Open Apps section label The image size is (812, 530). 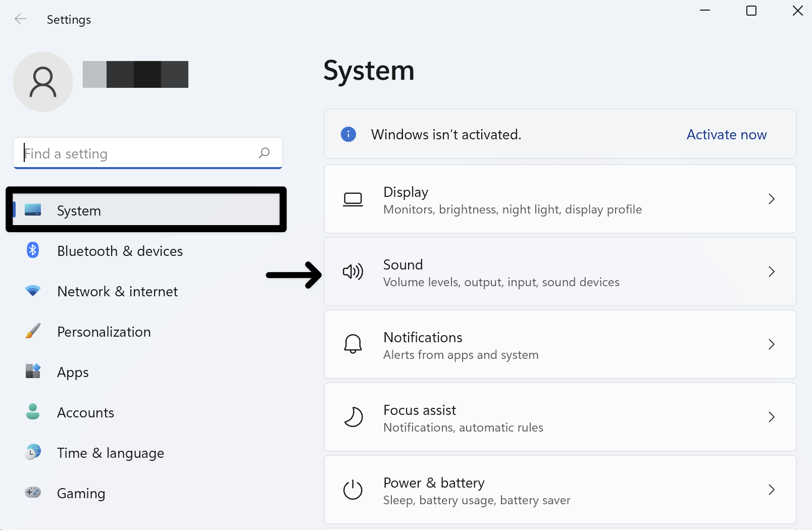(x=73, y=373)
